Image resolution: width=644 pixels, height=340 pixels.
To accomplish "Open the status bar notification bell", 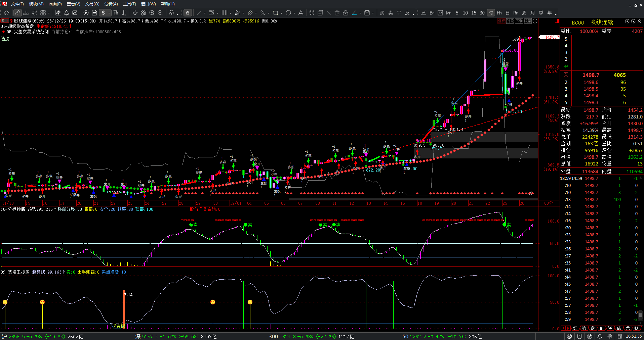I will tap(600, 336).
